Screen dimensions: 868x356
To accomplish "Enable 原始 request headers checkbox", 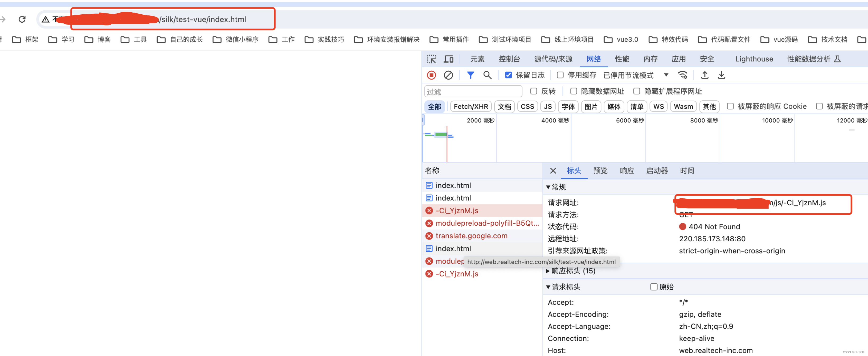I will (x=654, y=287).
